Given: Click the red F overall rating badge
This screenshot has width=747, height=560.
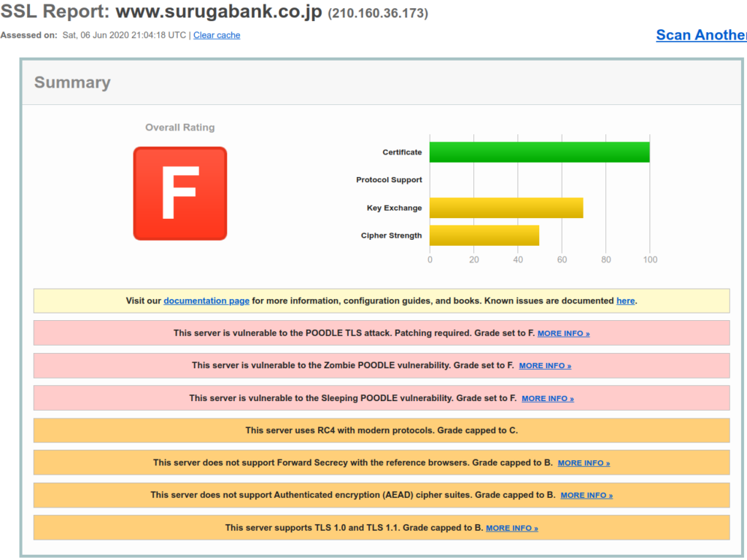Looking at the screenshot, I should coord(180,193).
